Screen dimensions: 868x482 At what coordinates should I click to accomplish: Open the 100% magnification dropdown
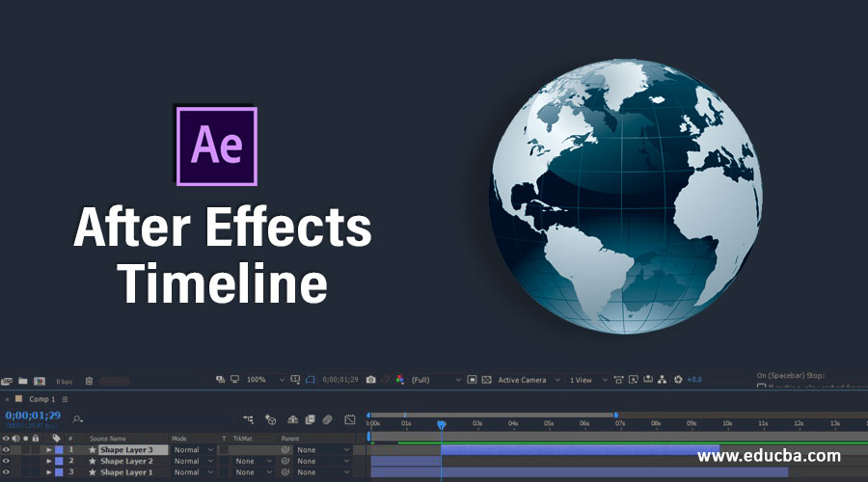coord(265,380)
